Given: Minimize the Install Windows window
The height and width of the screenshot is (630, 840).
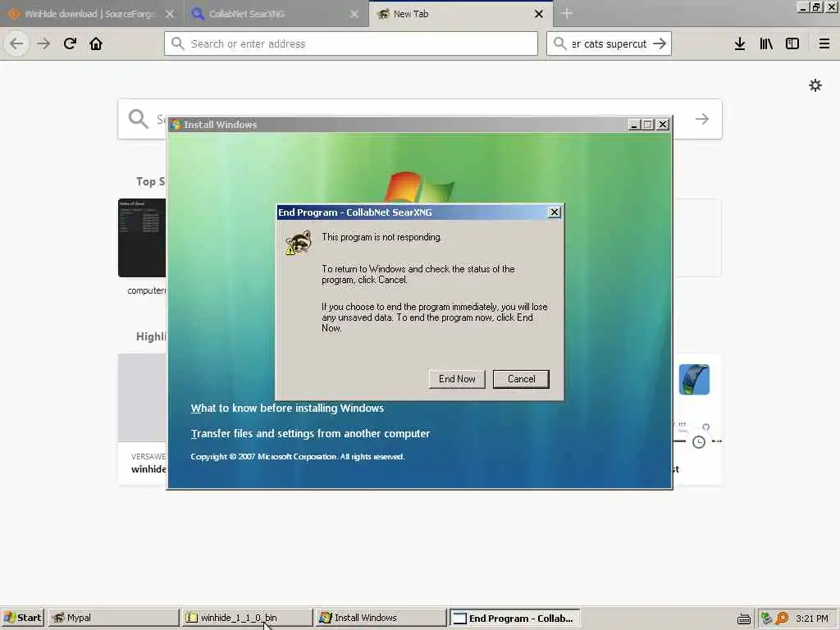Looking at the screenshot, I should (634, 125).
